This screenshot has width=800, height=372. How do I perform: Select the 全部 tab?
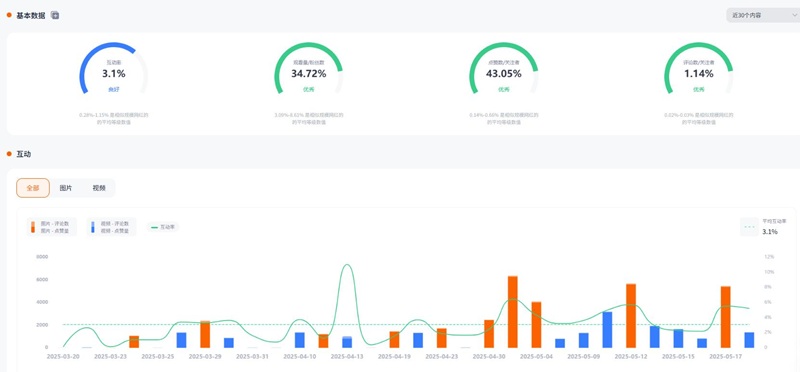point(33,188)
